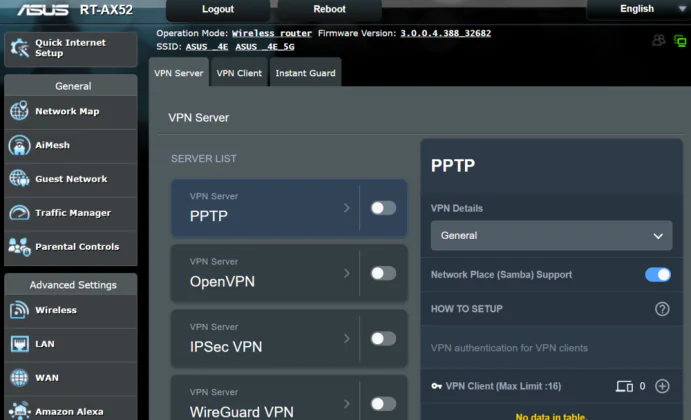Click the ASUS logo
The height and width of the screenshot is (420, 691).
tap(43, 9)
